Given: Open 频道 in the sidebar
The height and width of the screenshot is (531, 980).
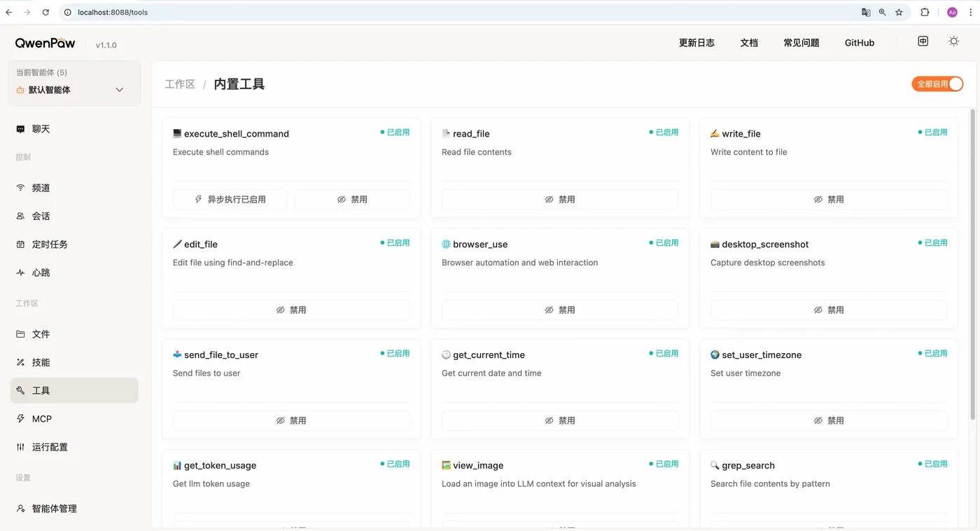Looking at the screenshot, I should click(74, 188).
